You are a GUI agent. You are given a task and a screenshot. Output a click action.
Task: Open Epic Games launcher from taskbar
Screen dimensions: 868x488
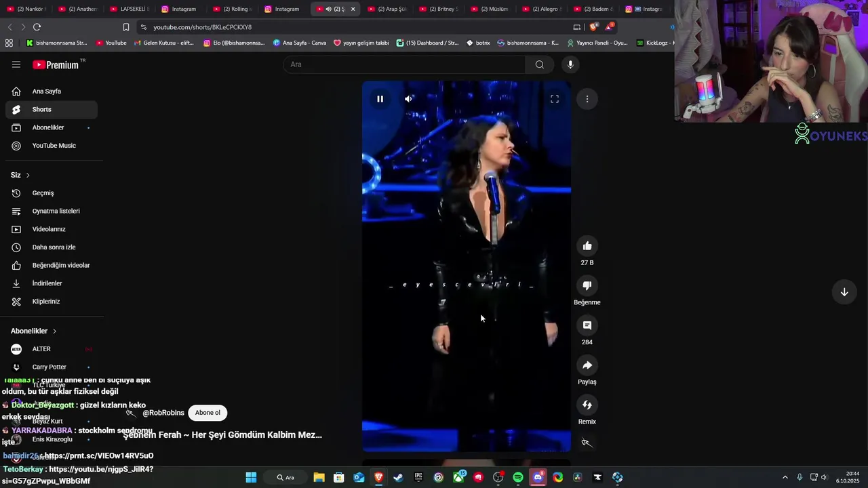point(418,477)
